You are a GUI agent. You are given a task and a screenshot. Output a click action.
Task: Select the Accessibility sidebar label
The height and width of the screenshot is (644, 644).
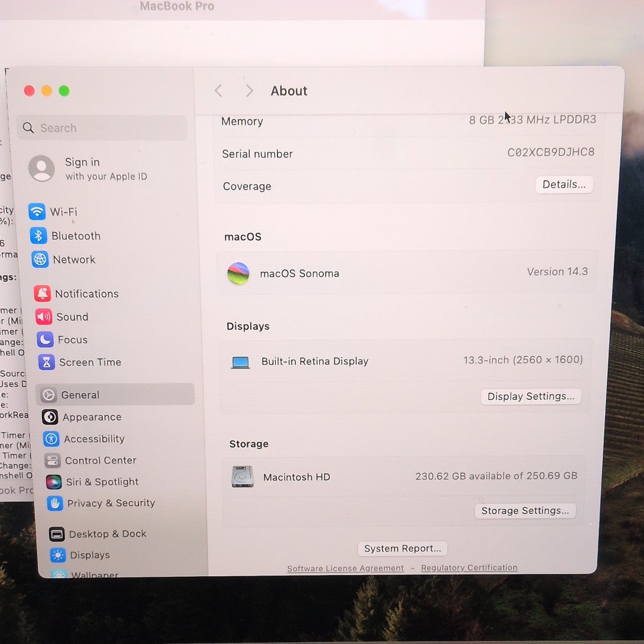[94, 439]
